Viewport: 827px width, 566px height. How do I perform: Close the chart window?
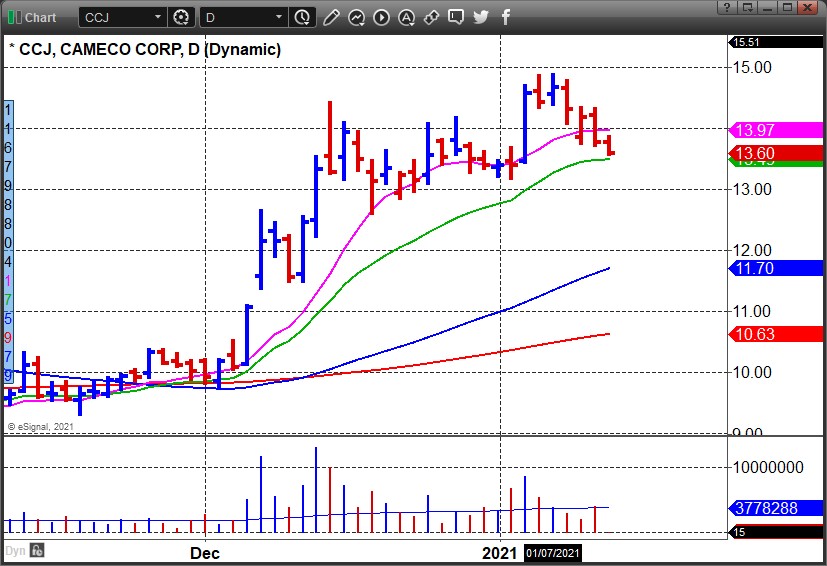(x=807, y=7)
